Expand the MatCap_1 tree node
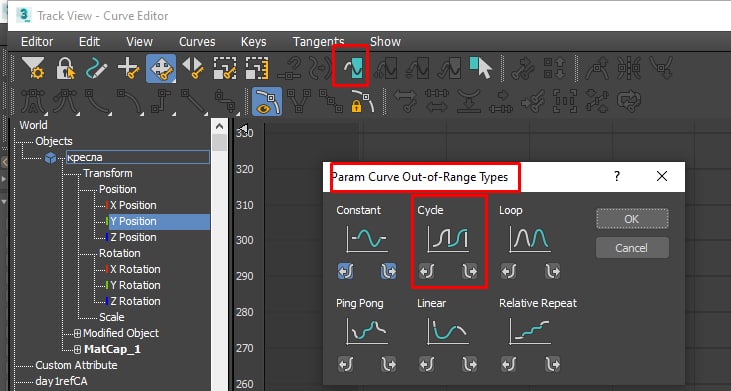This screenshot has height=391, width=731. tap(77, 349)
